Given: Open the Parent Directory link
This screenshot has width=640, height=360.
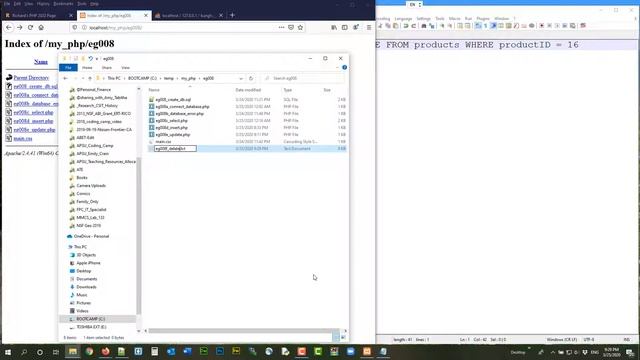Looking at the screenshot, I should click(x=31, y=78).
